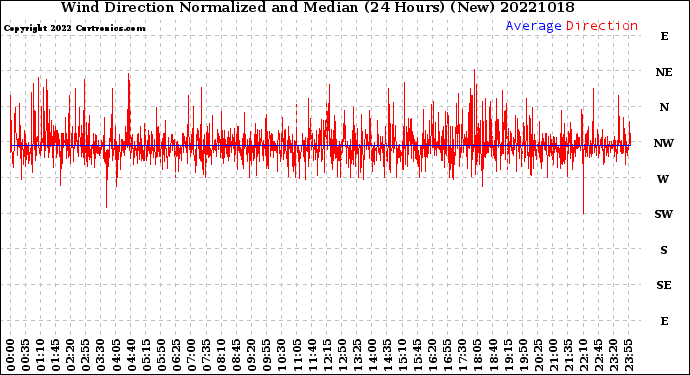This screenshot has width=690, height=375.
Task: Click the 14:00 time label
Action: [372, 355]
